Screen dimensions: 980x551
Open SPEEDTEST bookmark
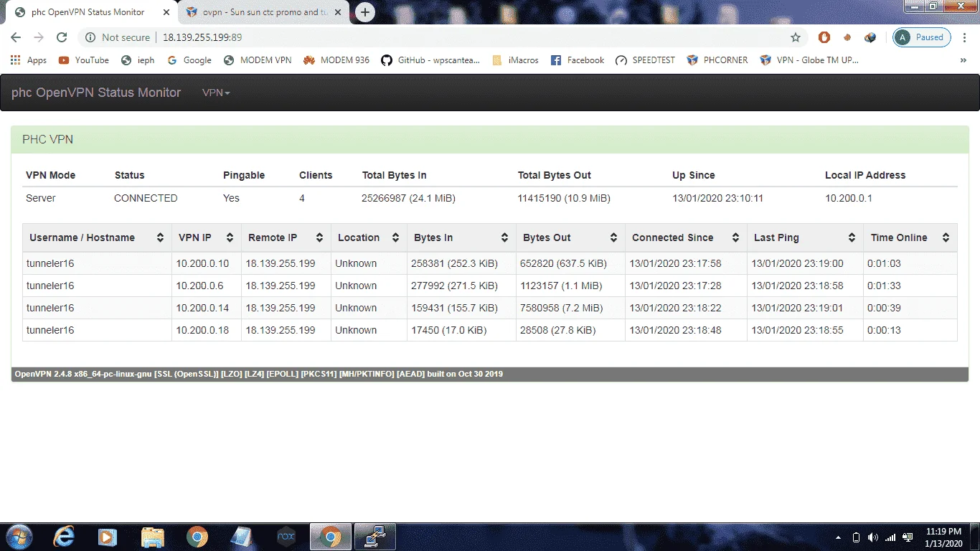pyautogui.click(x=646, y=60)
